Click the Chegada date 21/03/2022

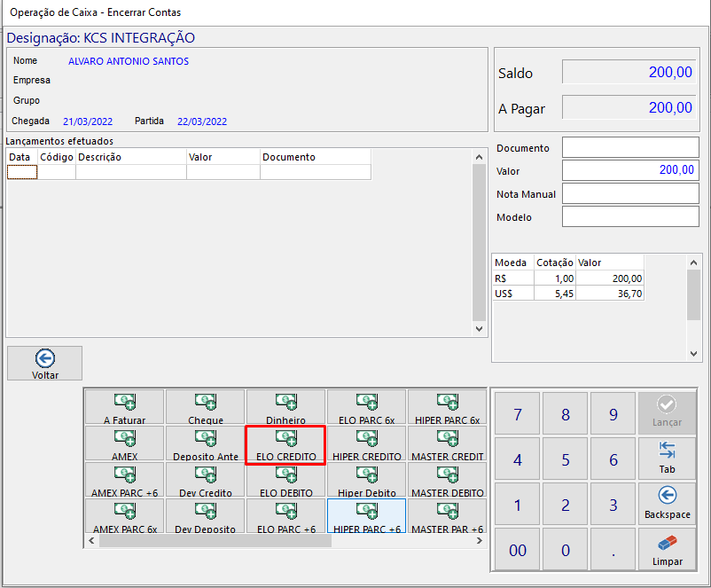[88, 122]
